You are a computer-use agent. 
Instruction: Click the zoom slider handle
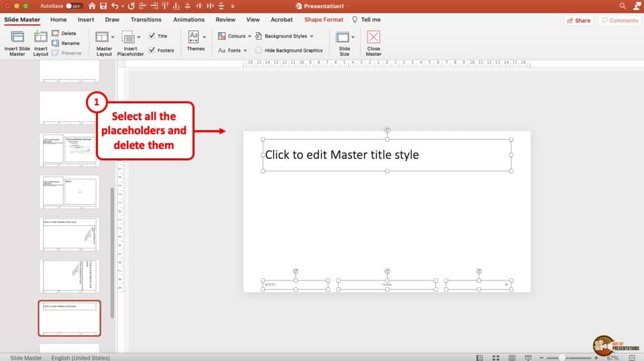pyautogui.click(x=561, y=358)
